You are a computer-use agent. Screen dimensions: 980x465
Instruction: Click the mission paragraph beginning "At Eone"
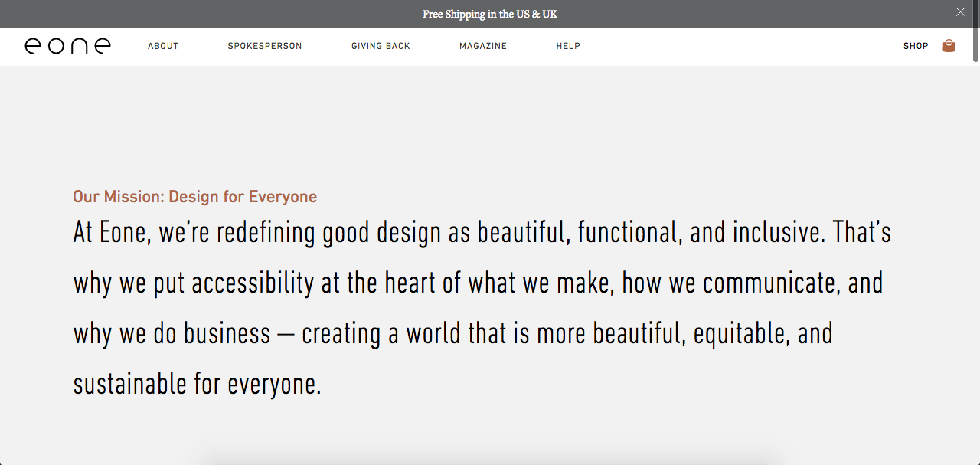click(482, 308)
